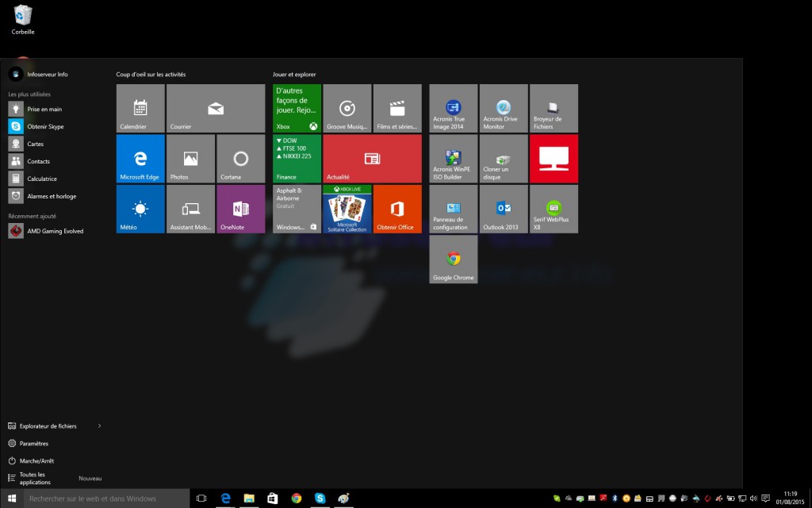Open the red Actualité news tile
Image resolution: width=812 pixels, height=508 pixels.
373,159
